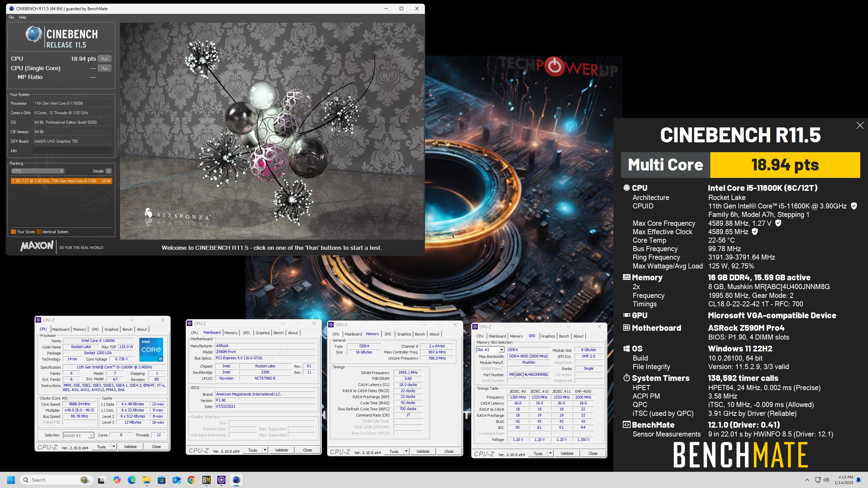
Task: Open the Ranking CPU dropdown
Action: [38, 171]
